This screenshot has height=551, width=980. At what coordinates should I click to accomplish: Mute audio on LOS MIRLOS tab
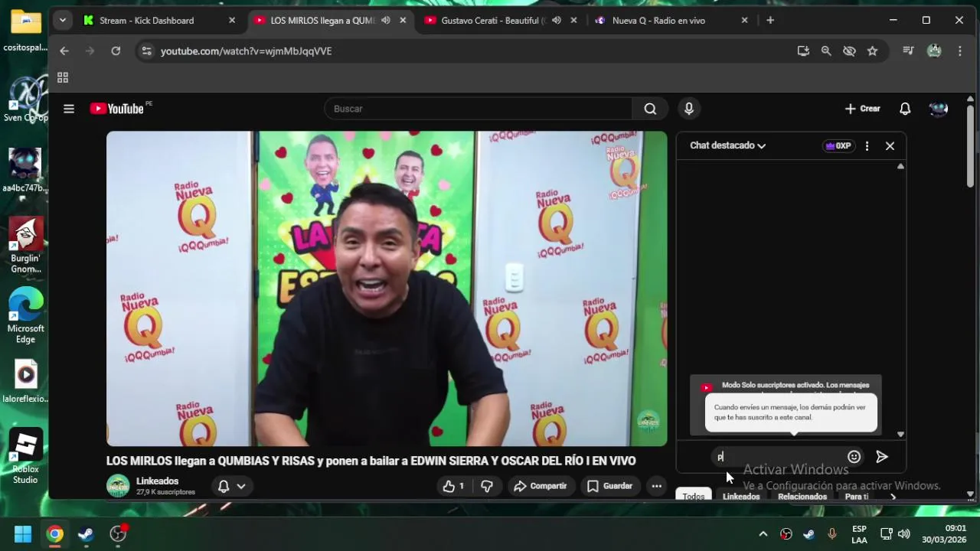point(386,21)
